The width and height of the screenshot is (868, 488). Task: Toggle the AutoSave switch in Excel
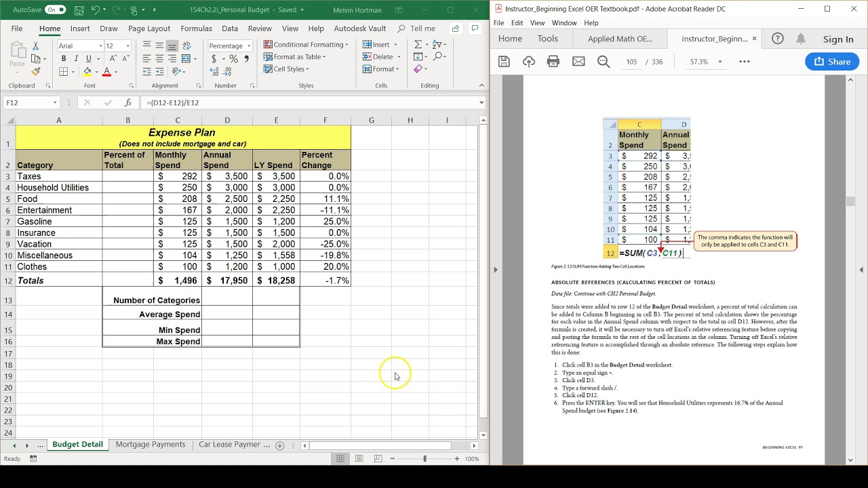pyautogui.click(x=56, y=10)
